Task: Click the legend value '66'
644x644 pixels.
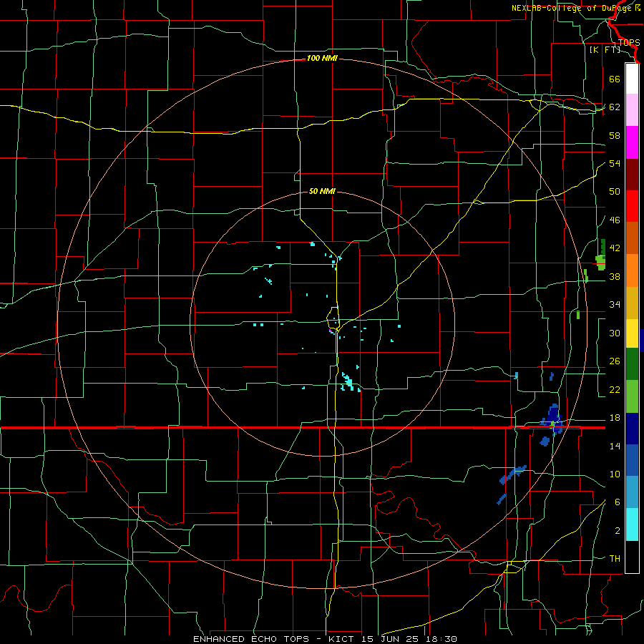Action: pyautogui.click(x=615, y=79)
